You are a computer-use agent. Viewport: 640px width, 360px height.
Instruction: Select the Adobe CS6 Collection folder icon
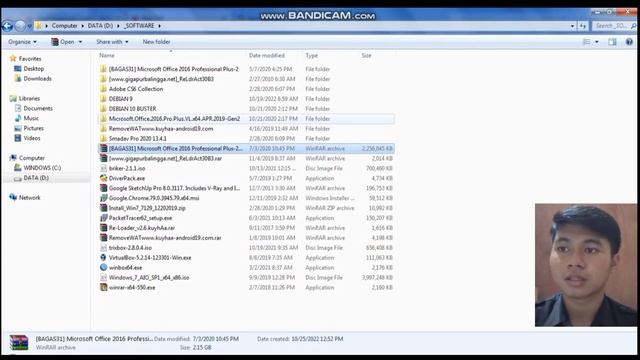pyautogui.click(x=104, y=89)
